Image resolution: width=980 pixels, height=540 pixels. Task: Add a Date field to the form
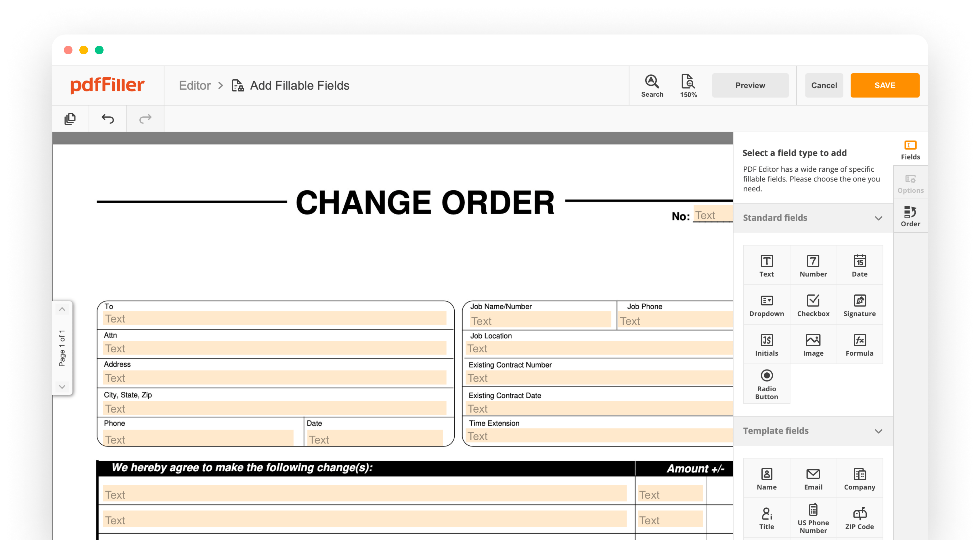(860, 265)
